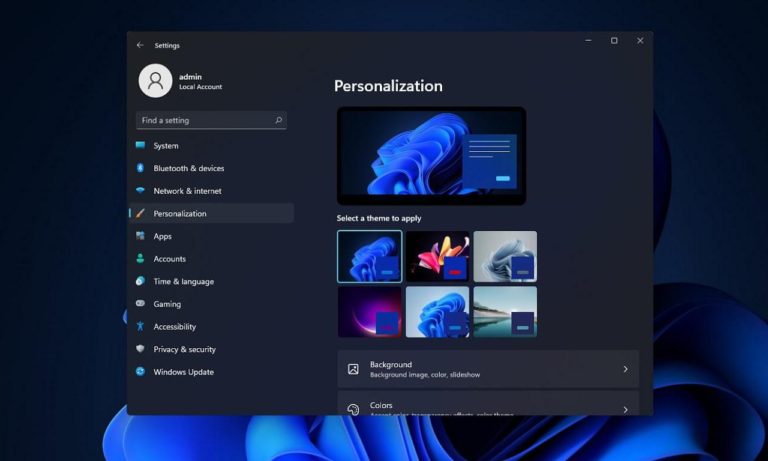This screenshot has width=768, height=461.
Task: Select the lake landscape theme
Action: coord(505,312)
